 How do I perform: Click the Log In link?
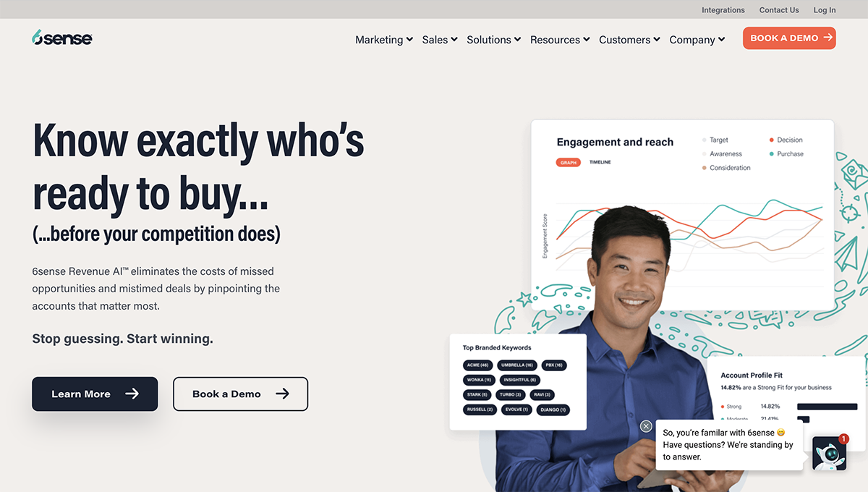click(x=825, y=10)
